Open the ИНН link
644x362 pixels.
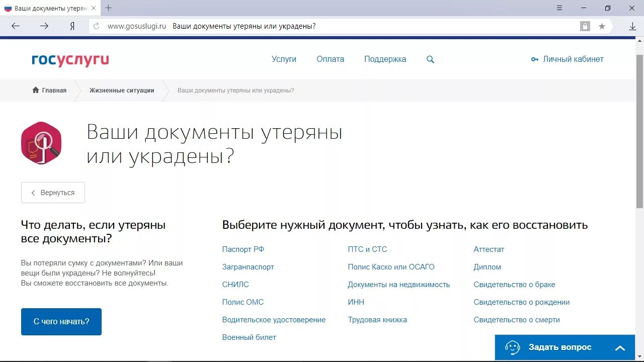pos(356,302)
